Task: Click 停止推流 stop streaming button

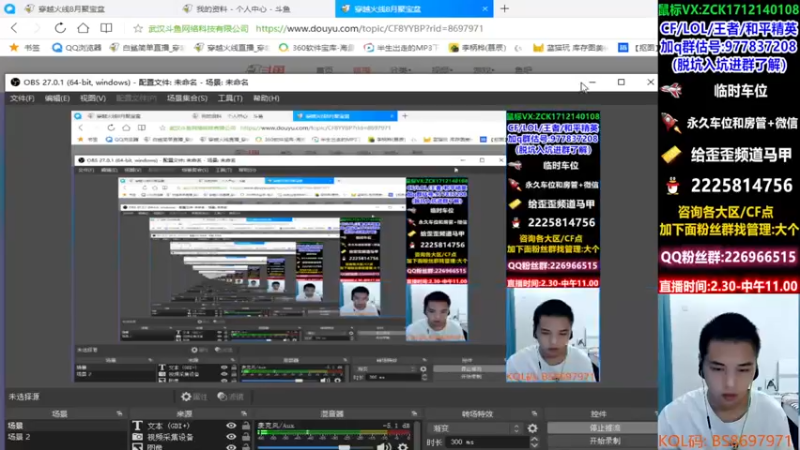Action: [x=602, y=428]
